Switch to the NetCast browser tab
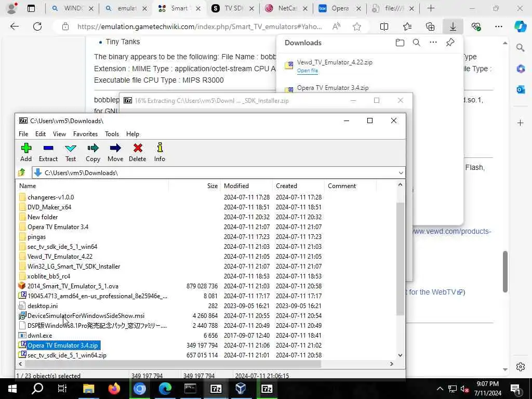Viewport: 532px width, 399px height. tap(286, 8)
